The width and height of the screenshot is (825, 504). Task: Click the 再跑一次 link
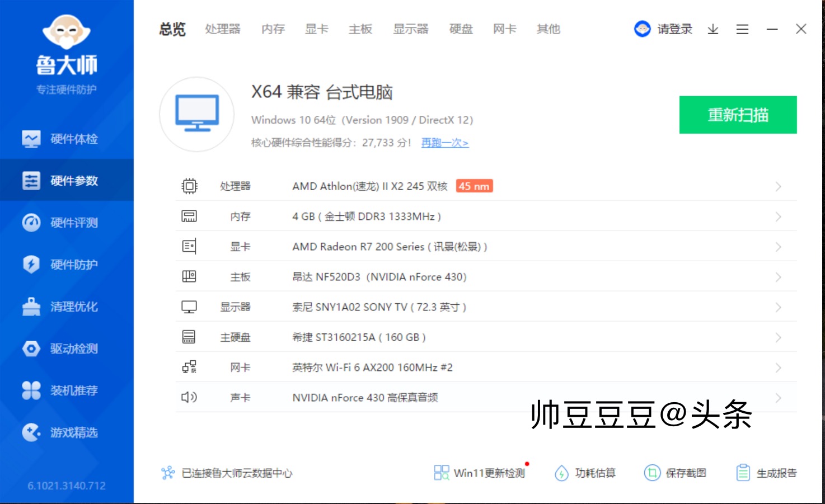click(x=443, y=143)
